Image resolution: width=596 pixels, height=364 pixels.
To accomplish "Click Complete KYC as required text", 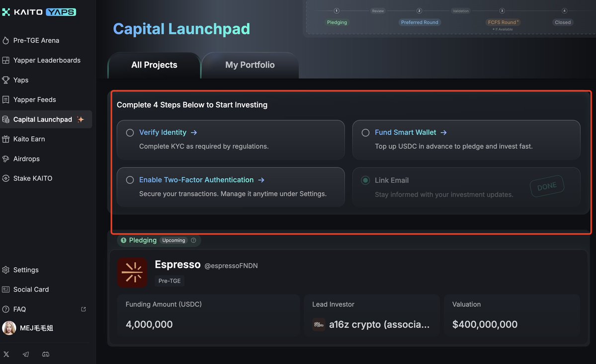I will [204, 146].
